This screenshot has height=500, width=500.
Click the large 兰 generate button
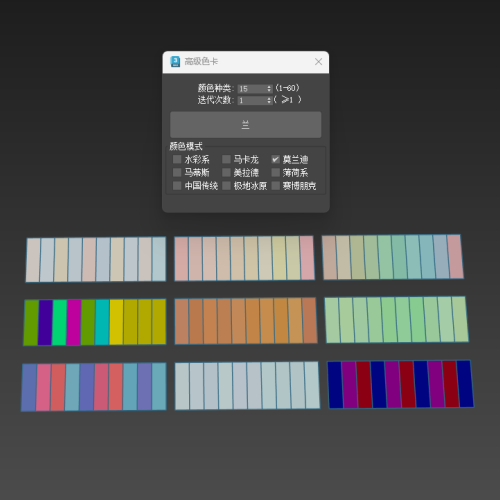(246, 125)
